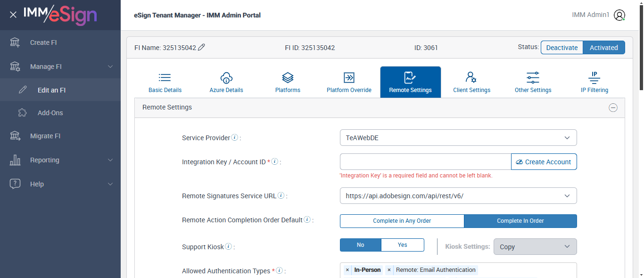The height and width of the screenshot is (278, 644).
Task: Remove the In-Person authentication tag
Action: [x=347, y=270]
